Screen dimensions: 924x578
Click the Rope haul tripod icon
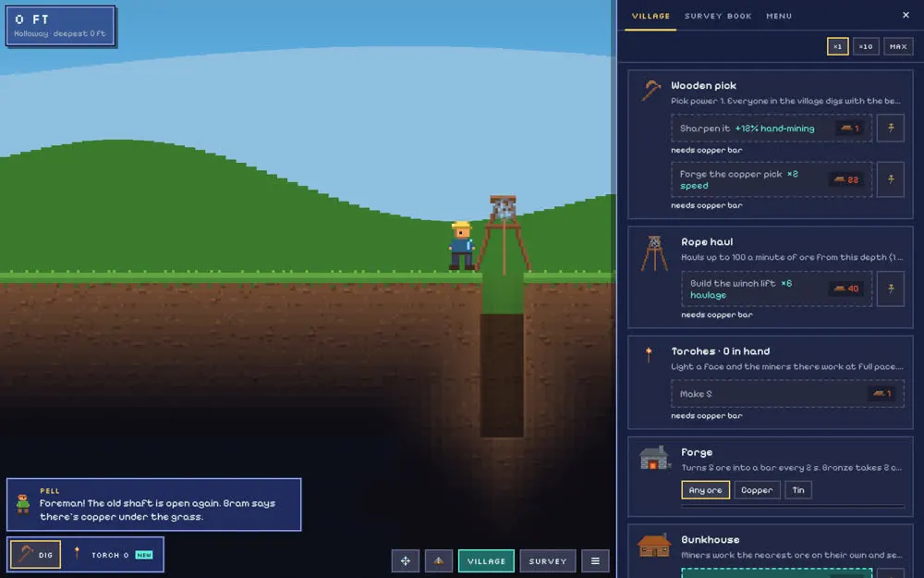[x=655, y=253]
